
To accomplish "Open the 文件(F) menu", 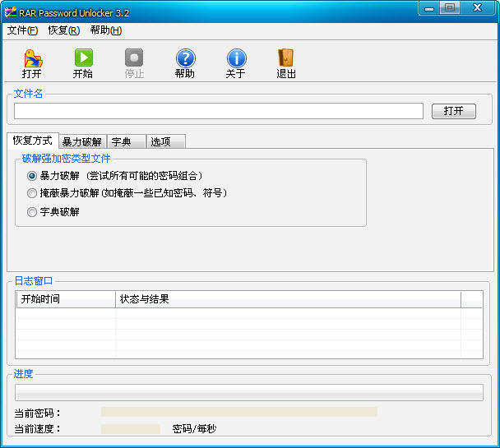I will point(22,30).
